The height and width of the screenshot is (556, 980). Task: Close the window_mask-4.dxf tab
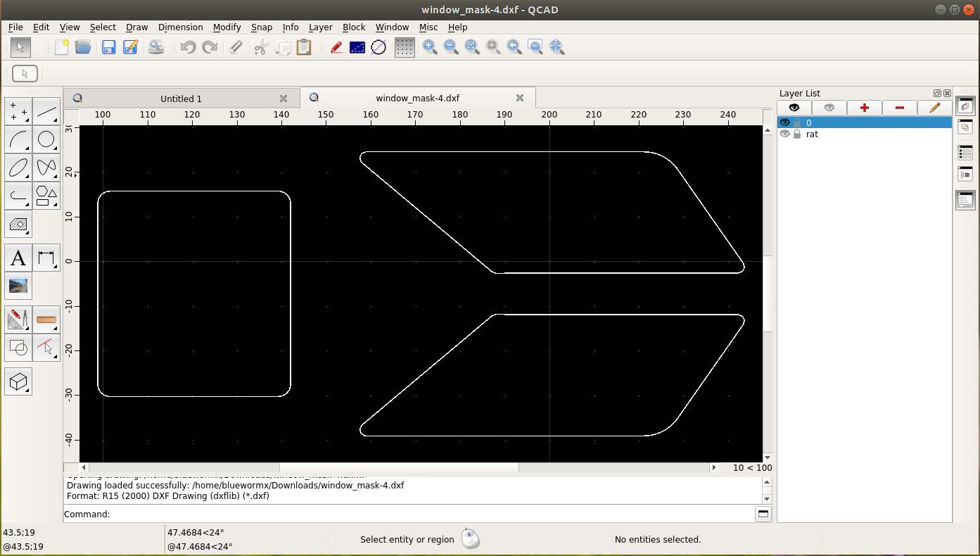click(520, 99)
